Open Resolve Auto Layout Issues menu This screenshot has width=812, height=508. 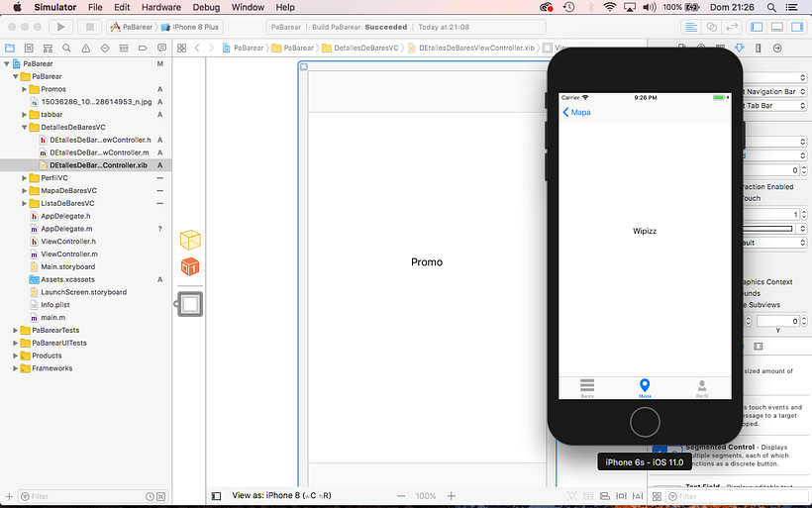(x=638, y=496)
